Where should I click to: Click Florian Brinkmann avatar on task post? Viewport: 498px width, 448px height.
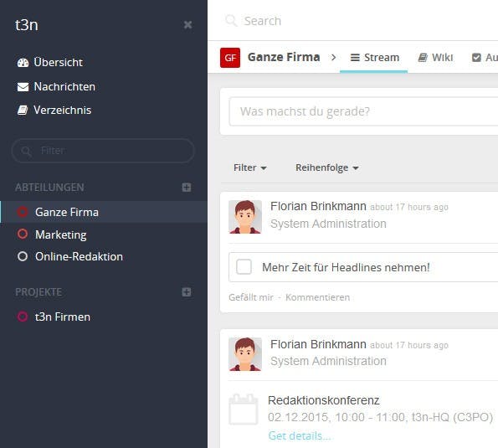point(245,217)
